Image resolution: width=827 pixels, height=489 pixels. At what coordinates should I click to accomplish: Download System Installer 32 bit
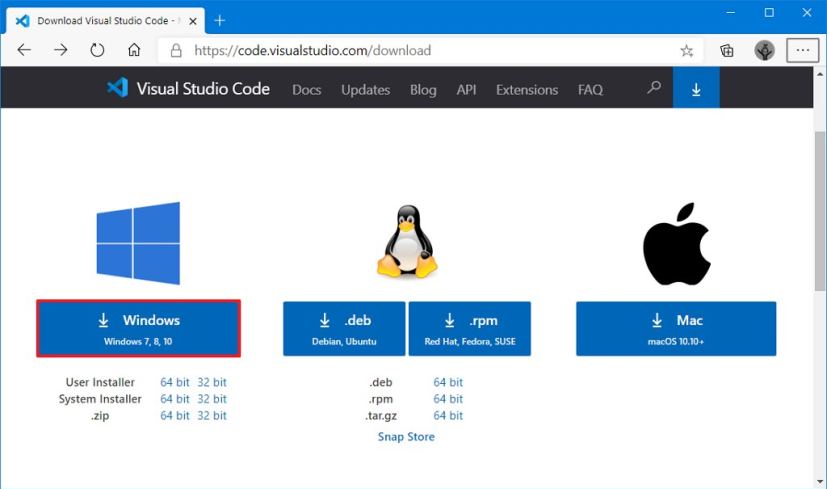tap(212, 399)
